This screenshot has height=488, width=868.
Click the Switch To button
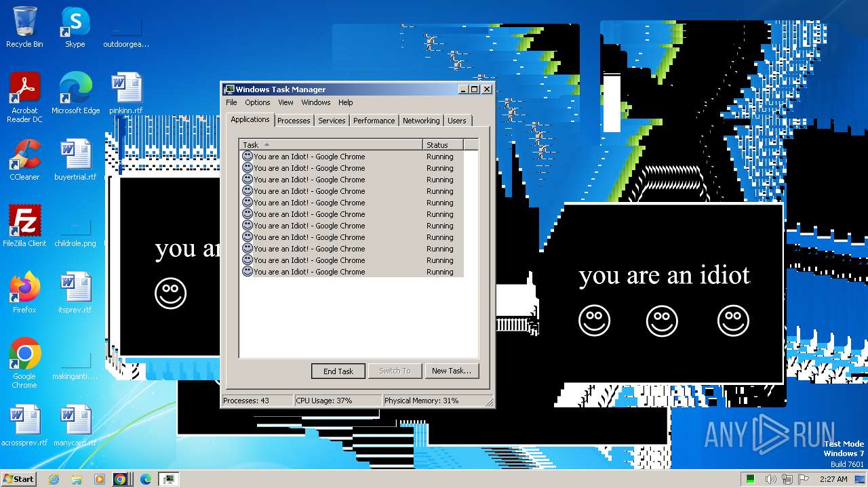point(395,371)
